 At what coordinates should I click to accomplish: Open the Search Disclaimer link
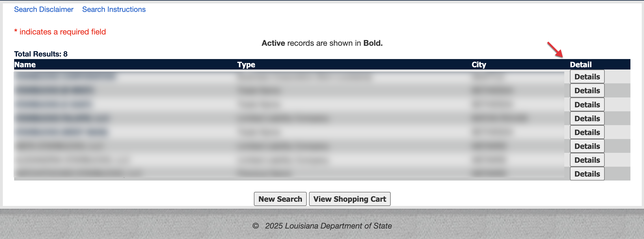44,9
